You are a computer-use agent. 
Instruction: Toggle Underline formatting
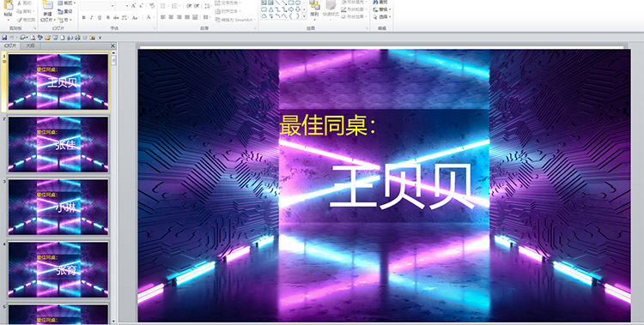(x=100, y=18)
